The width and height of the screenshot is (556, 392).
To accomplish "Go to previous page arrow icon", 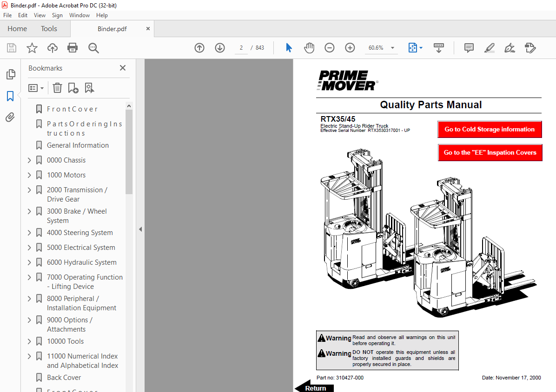I will click(x=199, y=48).
